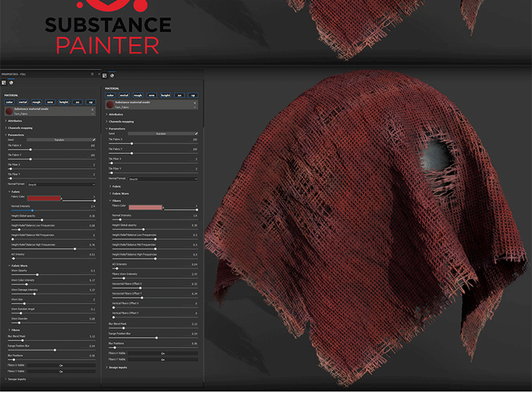Open material sphere icon tab in right panel
Screen dimensions: 532x393
coord(112,75)
